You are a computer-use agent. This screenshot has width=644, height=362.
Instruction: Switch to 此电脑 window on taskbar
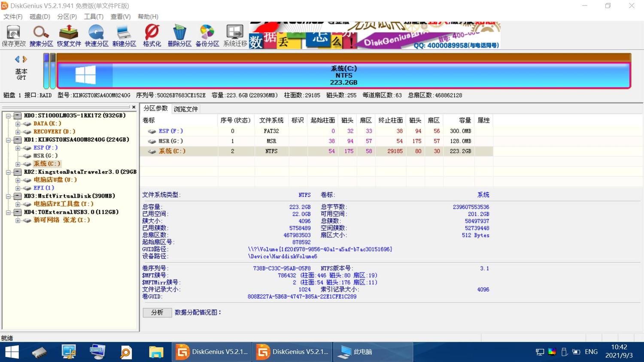[x=373, y=352]
